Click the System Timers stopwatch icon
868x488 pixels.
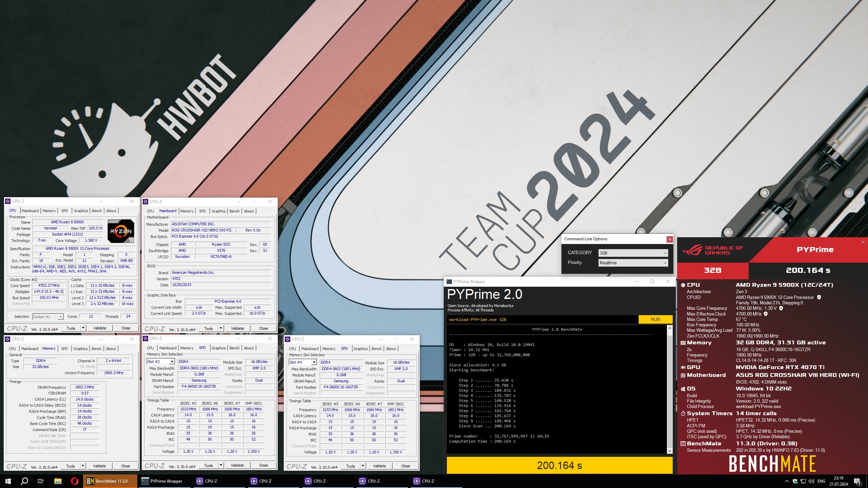click(x=683, y=413)
